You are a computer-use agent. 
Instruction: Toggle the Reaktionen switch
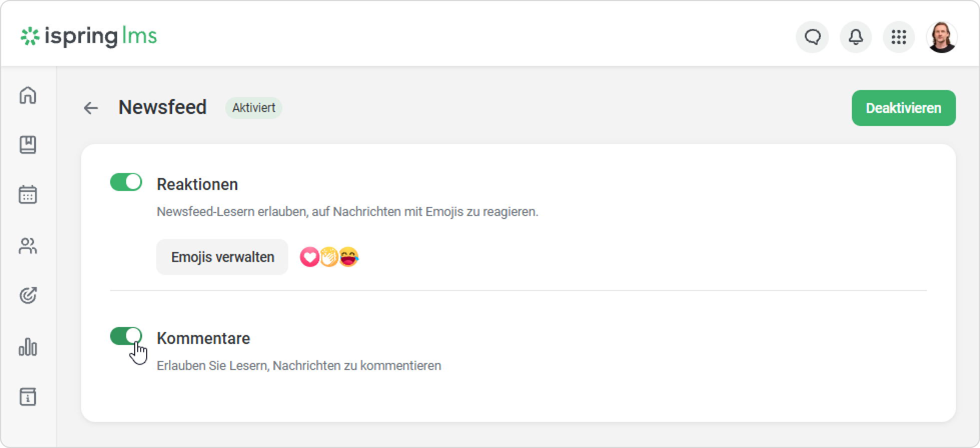[126, 182]
